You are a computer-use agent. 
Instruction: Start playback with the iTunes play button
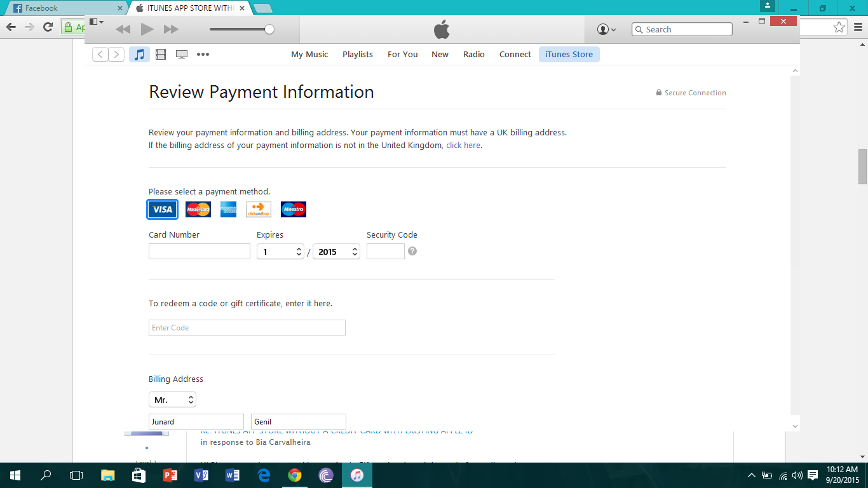pos(147,29)
